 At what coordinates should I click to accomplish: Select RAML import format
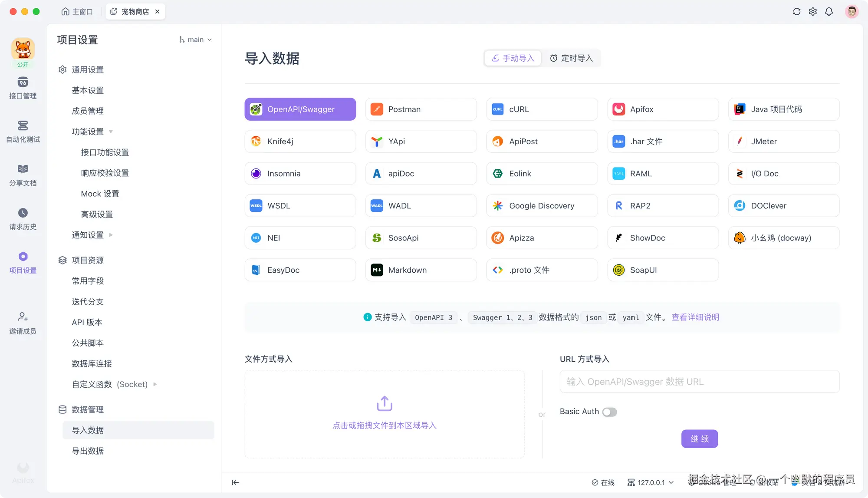tap(663, 174)
